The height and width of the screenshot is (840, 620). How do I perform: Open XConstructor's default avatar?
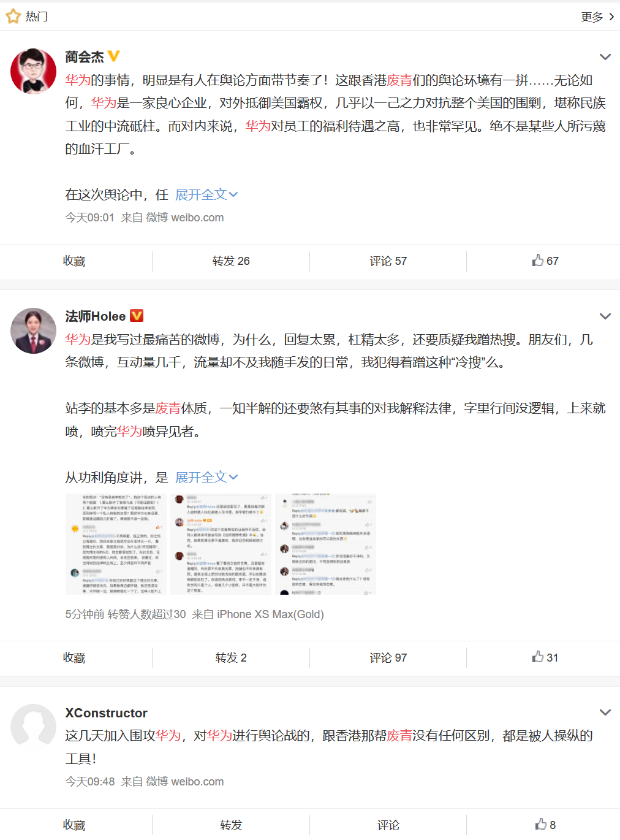click(34, 727)
